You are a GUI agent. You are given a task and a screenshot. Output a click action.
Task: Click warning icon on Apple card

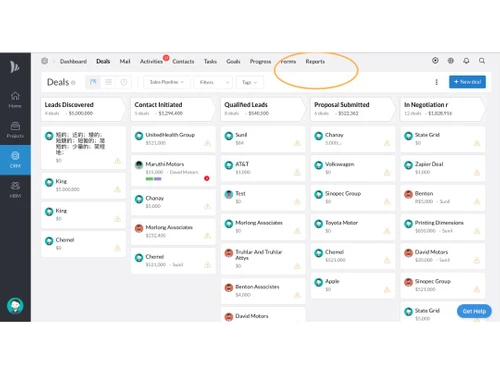[387, 290]
